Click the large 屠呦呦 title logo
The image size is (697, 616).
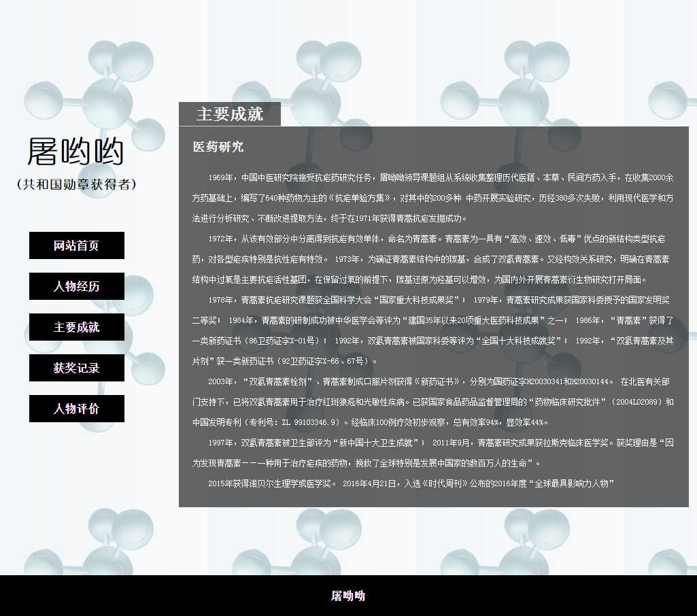click(75, 152)
